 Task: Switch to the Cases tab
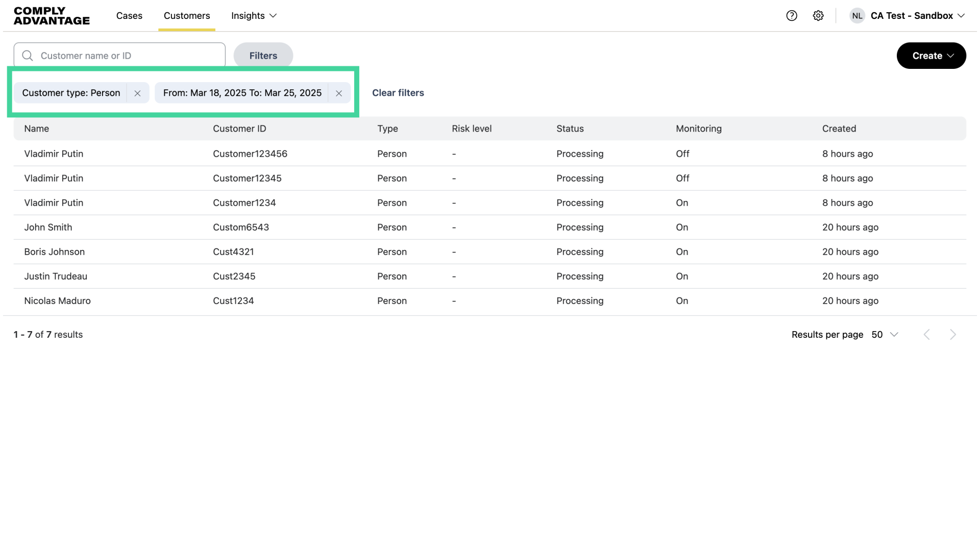pos(129,16)
